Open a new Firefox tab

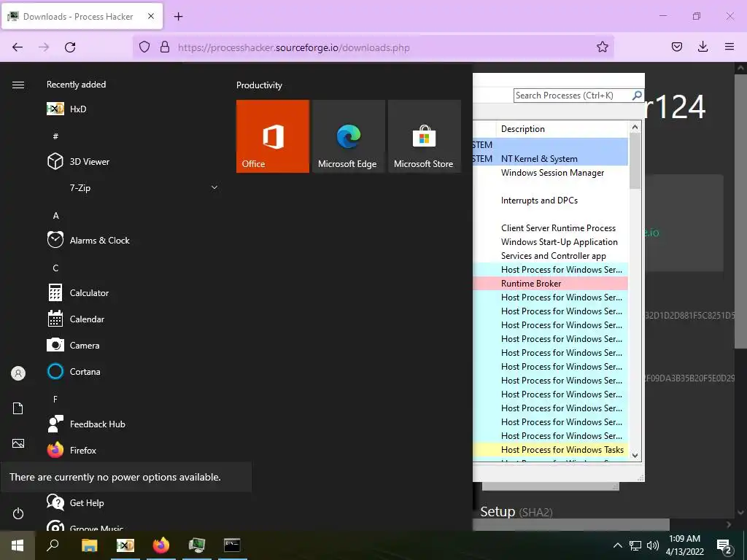(178, 17)
